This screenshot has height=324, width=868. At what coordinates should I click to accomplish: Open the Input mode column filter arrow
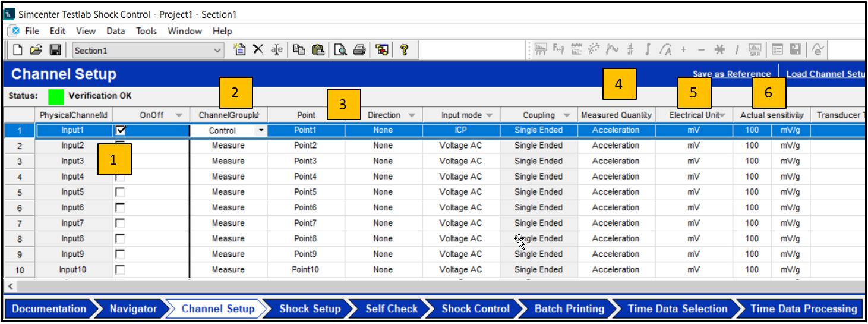(490, 115)
